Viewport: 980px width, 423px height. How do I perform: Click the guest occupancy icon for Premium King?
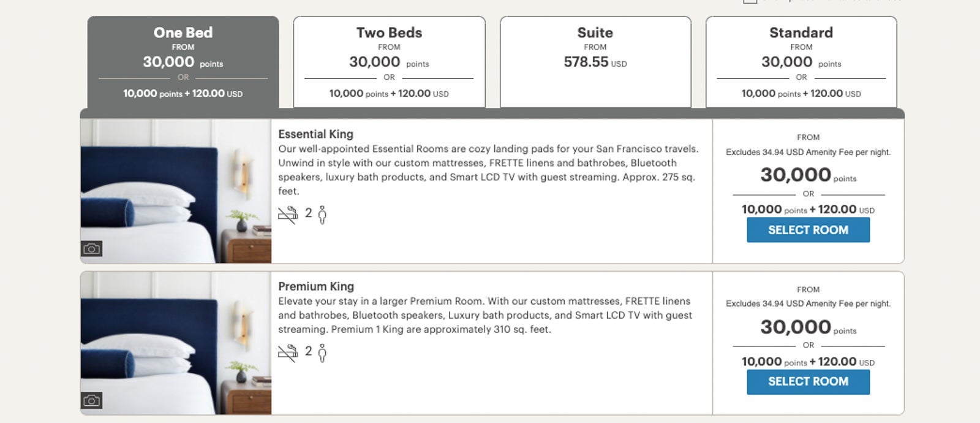tap(322, 352)
